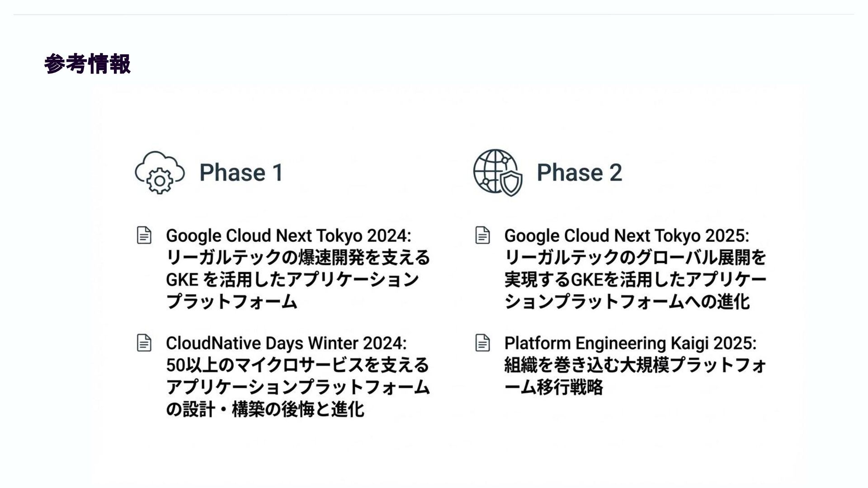This screenshot has width=868, height=488.
Task: Open the Platform Engineering Kaigi 2025 reference
Action: [x=630, y=343]
